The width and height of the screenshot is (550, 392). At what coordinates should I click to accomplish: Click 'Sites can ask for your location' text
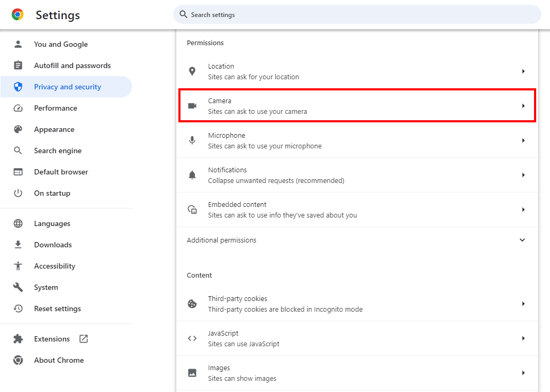(253, 77)
